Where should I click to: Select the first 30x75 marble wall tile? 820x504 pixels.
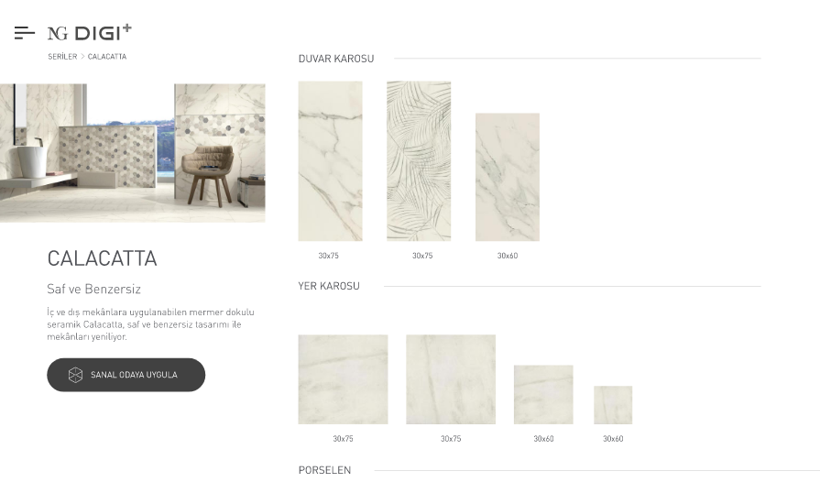coord(330,161)
